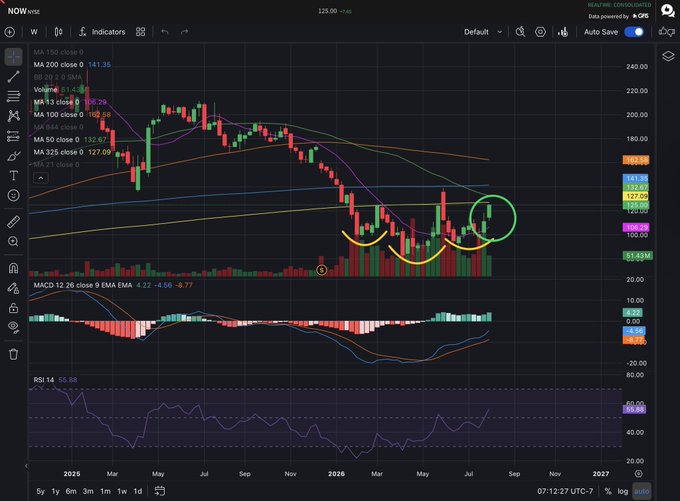
Task: Select the ruler measure tool
Action: [13, 222]
